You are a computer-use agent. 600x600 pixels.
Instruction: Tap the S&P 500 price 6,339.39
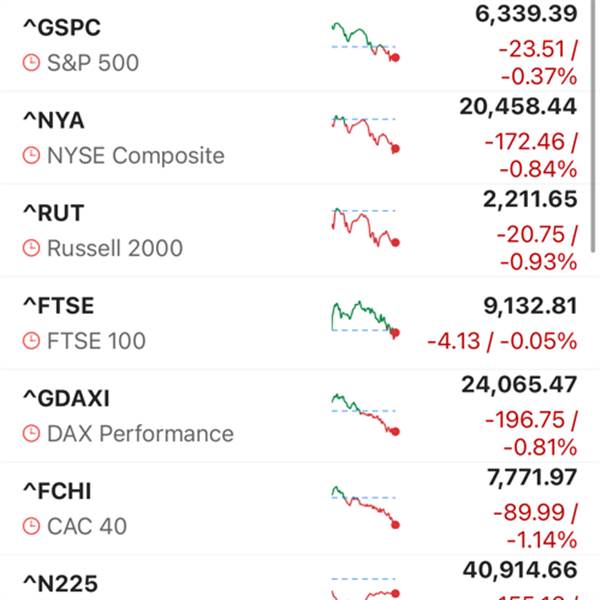526,14
